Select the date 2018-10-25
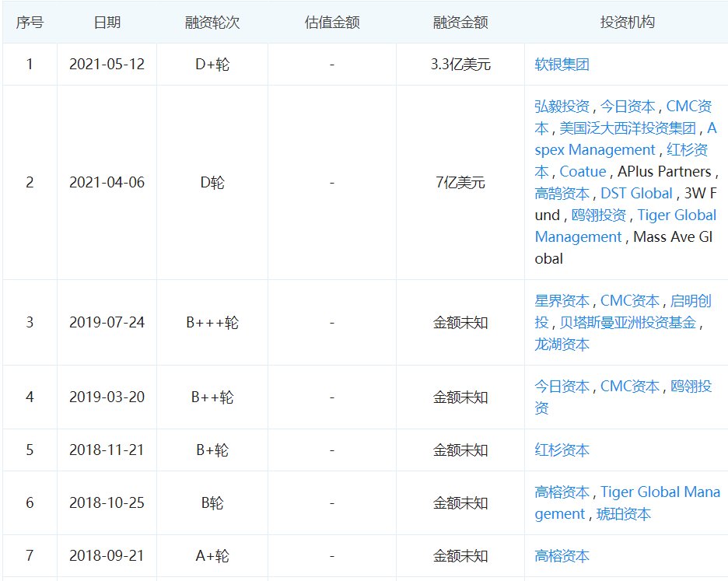 pos(107,503)
